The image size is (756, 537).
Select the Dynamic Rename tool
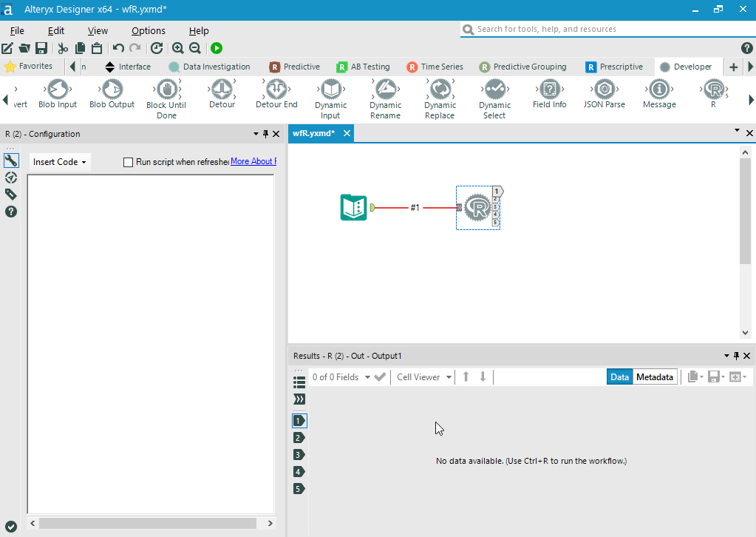coord(385,99)
